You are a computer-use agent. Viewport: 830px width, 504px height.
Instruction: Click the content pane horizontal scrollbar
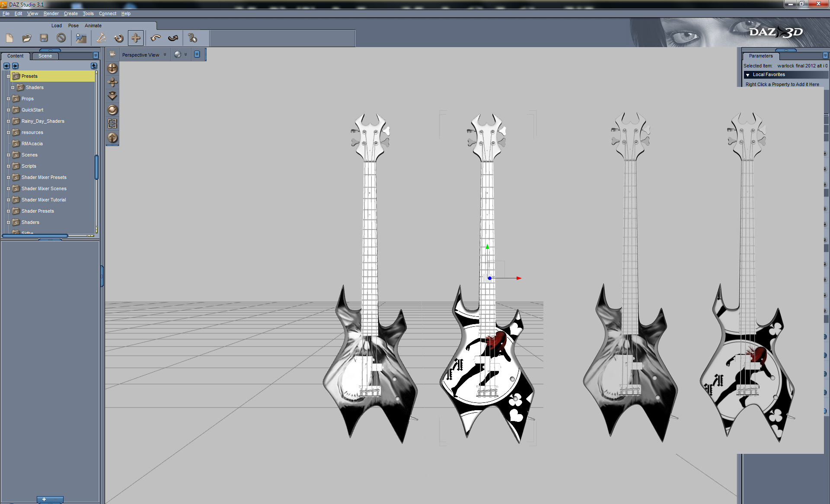[x=35, y=236]
